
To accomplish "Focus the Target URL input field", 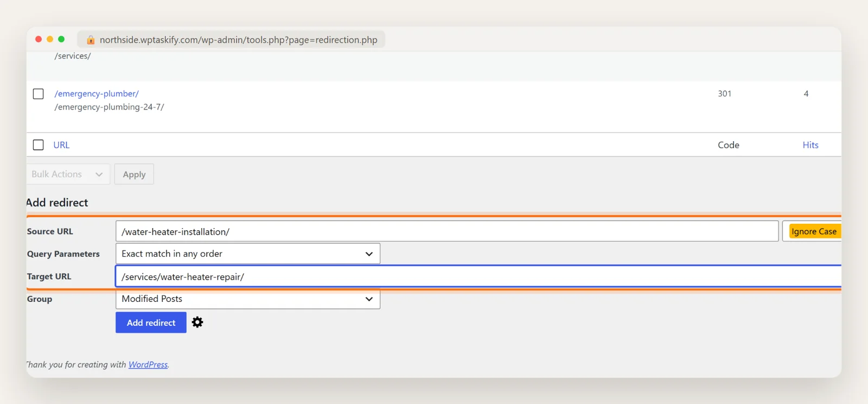I will pyautogui.click(x=478, y=276).
